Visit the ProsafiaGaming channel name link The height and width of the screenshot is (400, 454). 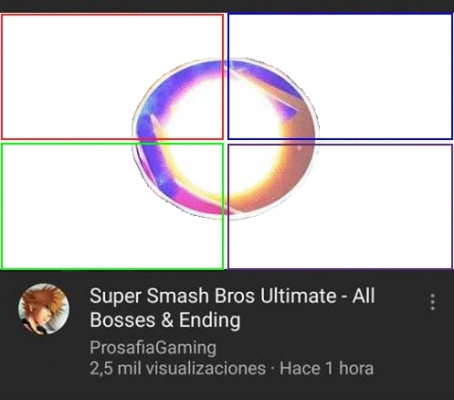pyautogui.click(x=153, y=348)
